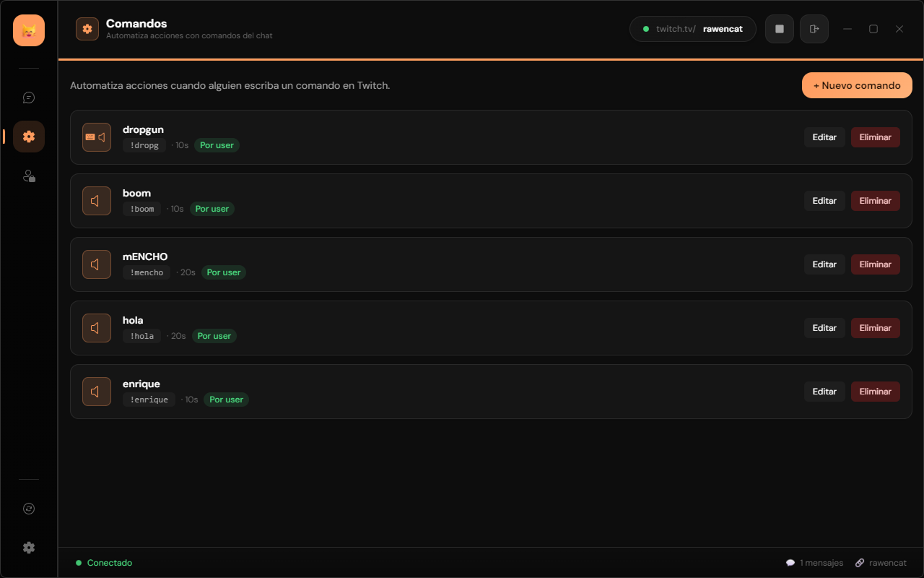Click the Por user badge on boom
The width and height of the screenshot is (924, 578).
point(212,209)
